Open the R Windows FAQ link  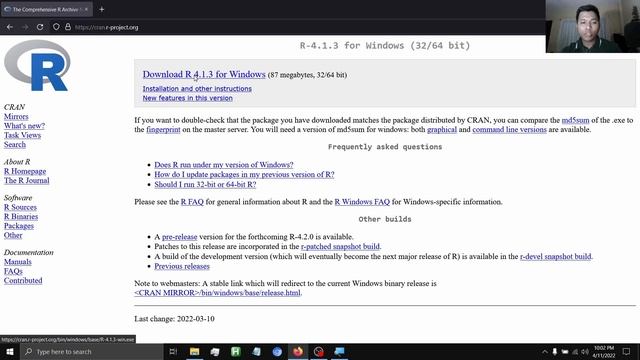coord(362,202)
